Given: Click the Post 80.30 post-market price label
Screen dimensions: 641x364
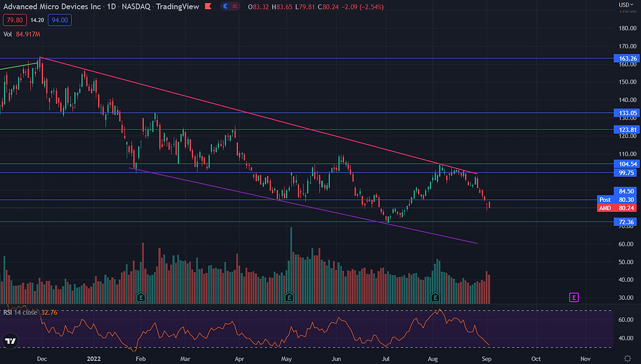Looking at the screenshot, I should click(617, 200).
